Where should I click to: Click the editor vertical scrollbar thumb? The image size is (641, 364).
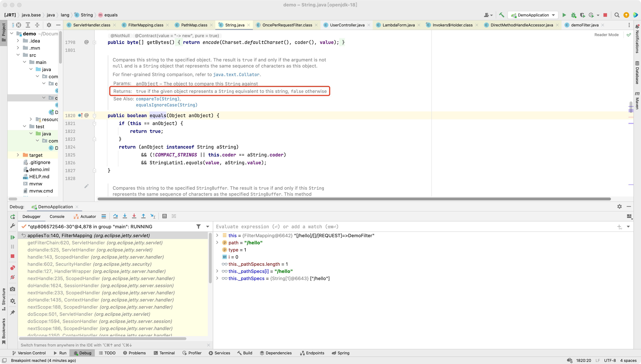631,107
